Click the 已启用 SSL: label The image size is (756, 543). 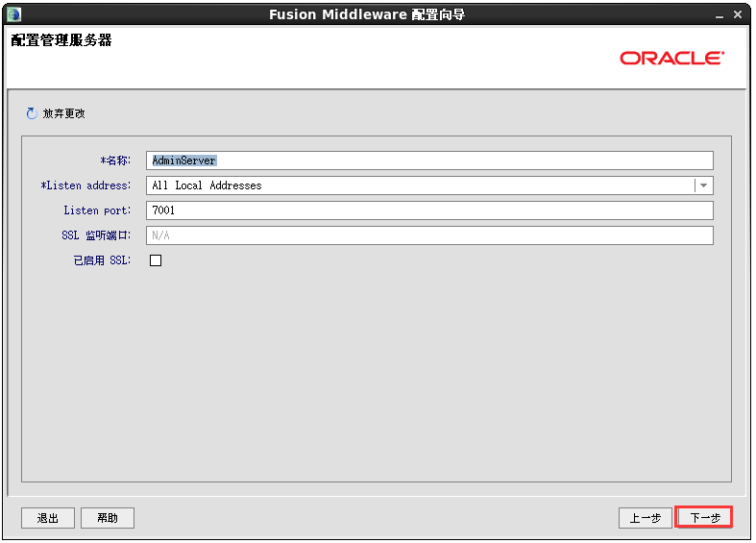coord(102,260)
